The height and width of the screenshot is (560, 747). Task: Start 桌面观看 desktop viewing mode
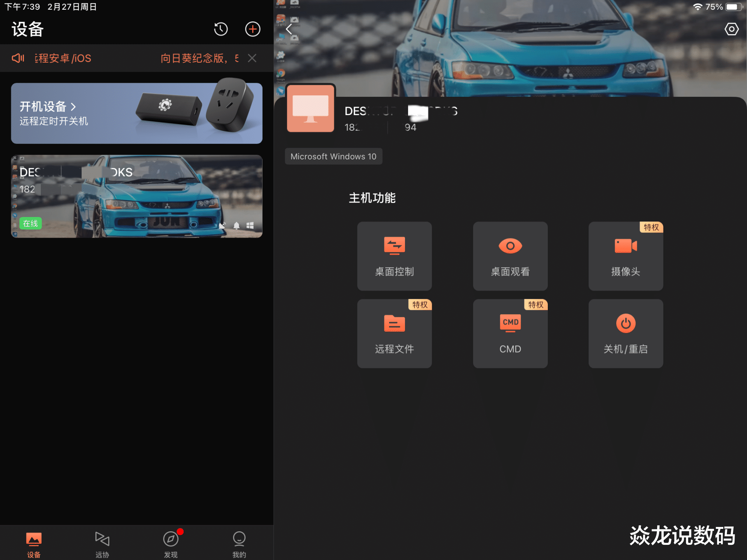(x=510, y=256)
